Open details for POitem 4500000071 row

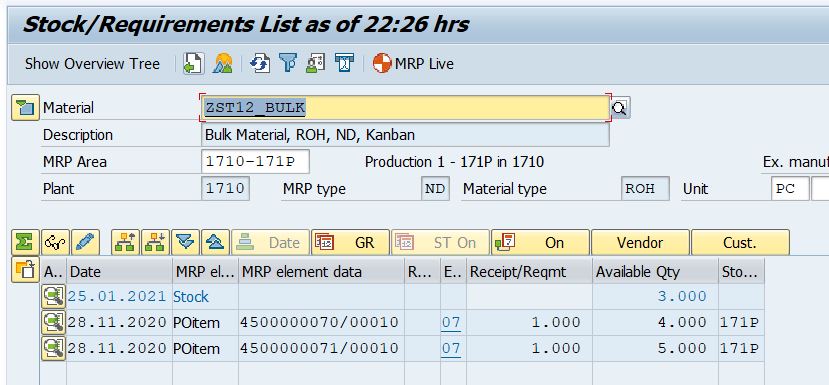pyautogui.click(x=54, y=348)
